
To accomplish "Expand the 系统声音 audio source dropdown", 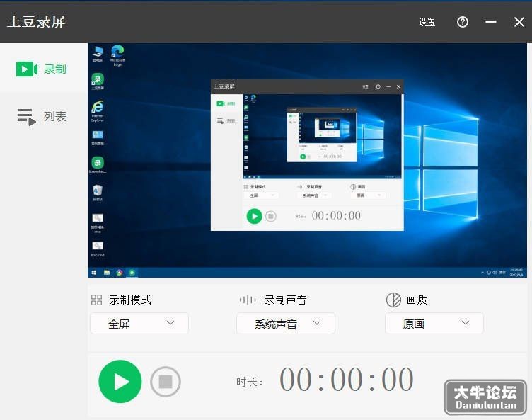I will 286,323.
